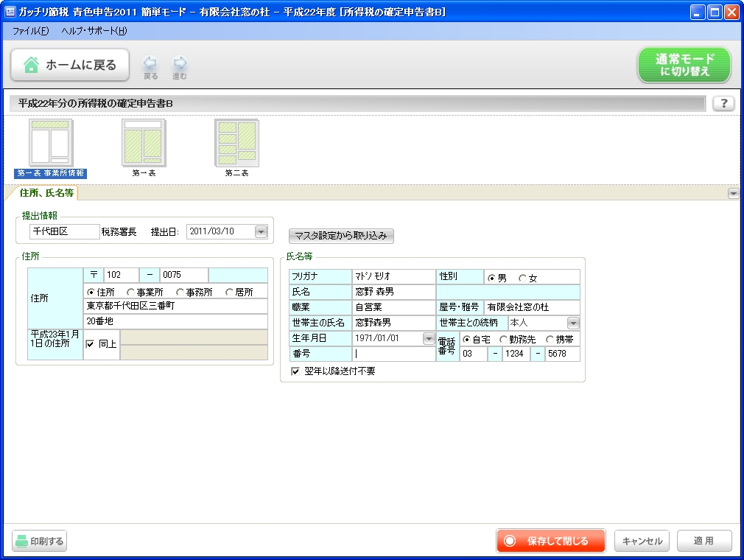
Task: Click the 保存して閉じる button
Action: pos(550,540)
